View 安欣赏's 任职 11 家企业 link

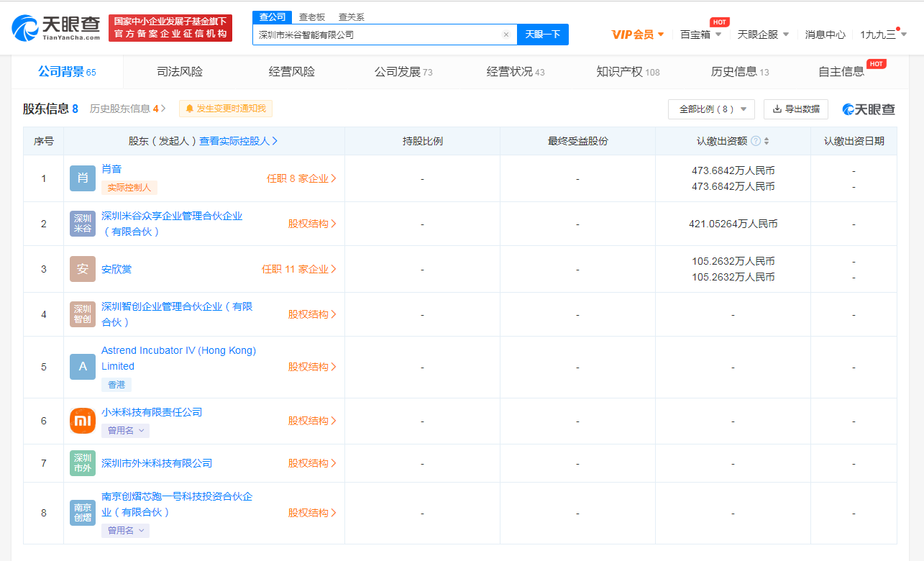(x=299, y=269)
